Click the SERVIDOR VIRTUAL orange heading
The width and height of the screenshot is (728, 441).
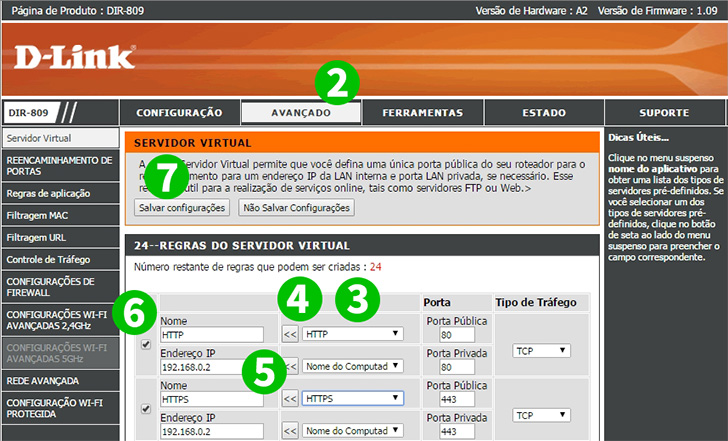193,143
